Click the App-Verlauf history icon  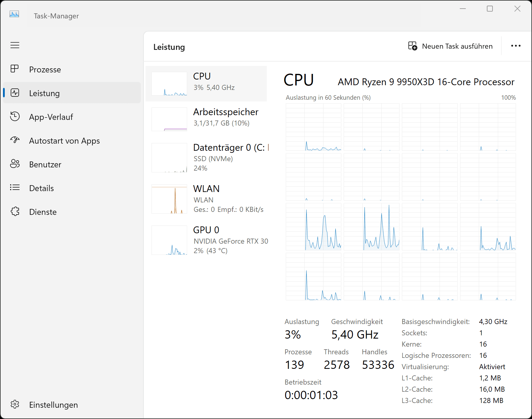[x=15, y=117]
